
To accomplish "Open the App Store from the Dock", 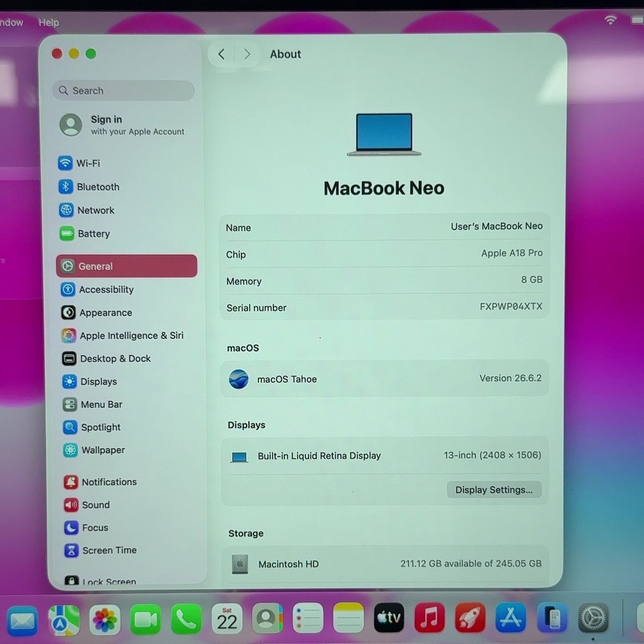I will click(x=511, y=618).
